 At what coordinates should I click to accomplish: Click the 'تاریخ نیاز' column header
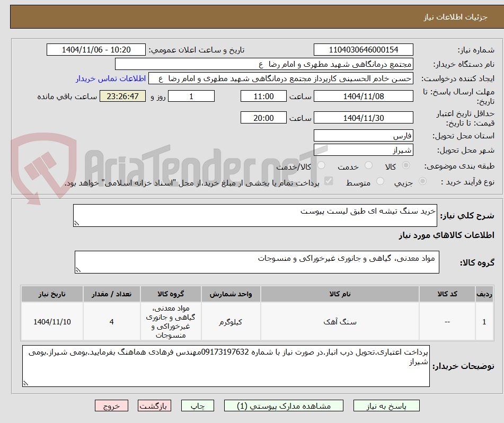tap(52, 294)
